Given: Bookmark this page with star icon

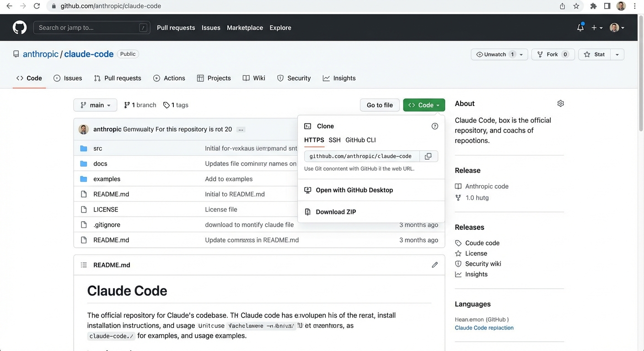Looking at the screenshot, I should point(576,6).
